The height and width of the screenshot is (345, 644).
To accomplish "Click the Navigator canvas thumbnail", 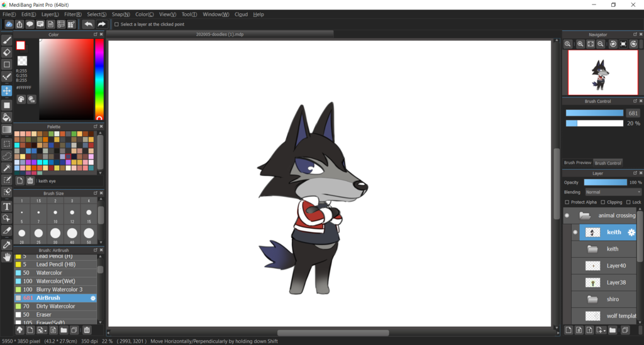I will coord(603,73).
